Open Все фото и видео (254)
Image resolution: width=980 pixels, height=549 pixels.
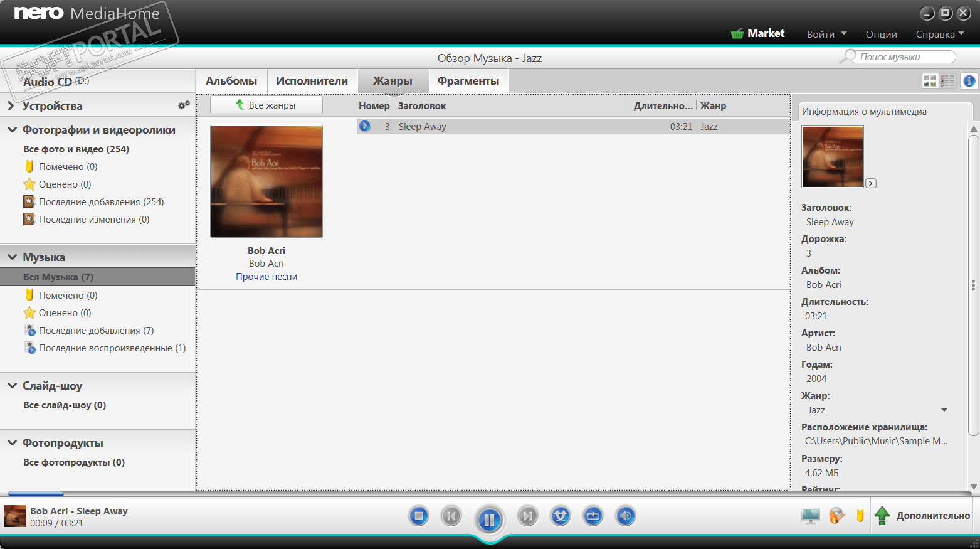[76, 149]
